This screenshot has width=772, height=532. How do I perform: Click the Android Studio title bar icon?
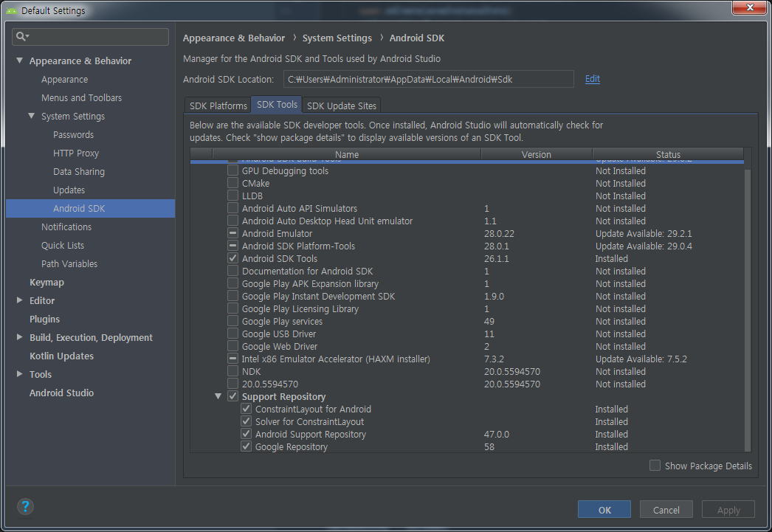(x=11, y=11)
